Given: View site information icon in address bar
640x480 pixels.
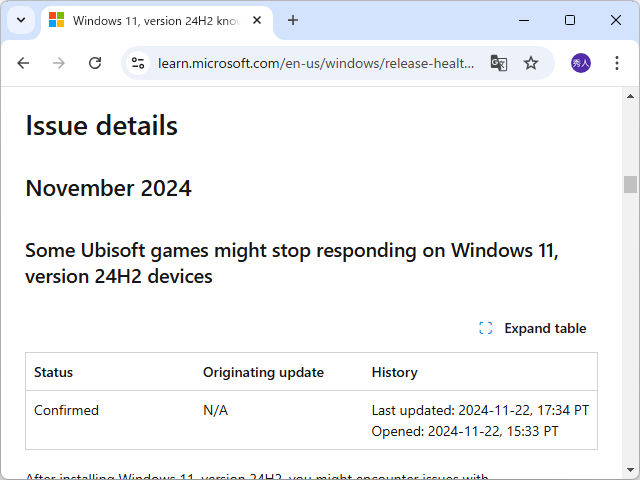Looking at the screenshot, I should 138,63.
